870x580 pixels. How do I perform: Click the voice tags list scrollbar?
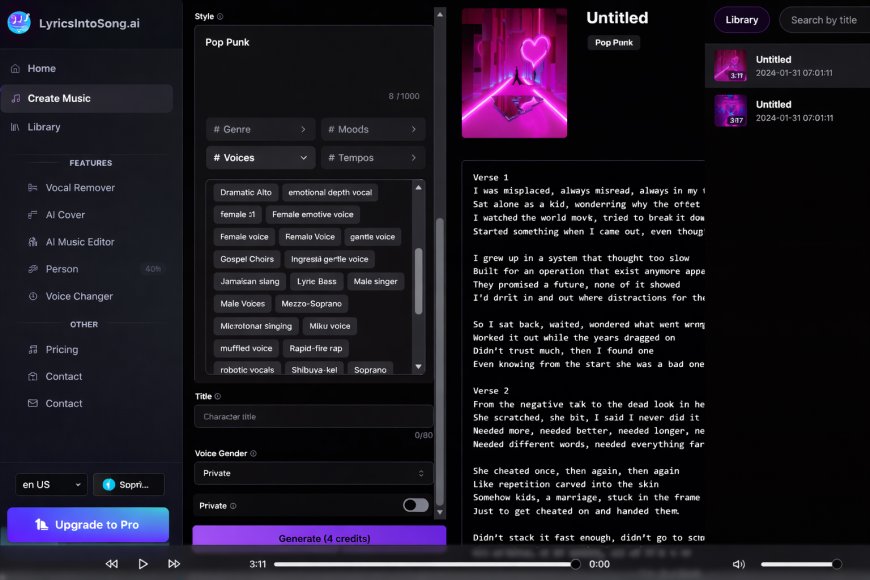pyautogui.click(x=418, y=281)
